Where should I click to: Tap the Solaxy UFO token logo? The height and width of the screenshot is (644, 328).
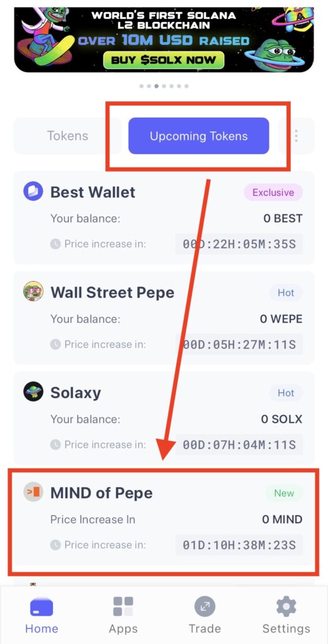click(33, 391)
